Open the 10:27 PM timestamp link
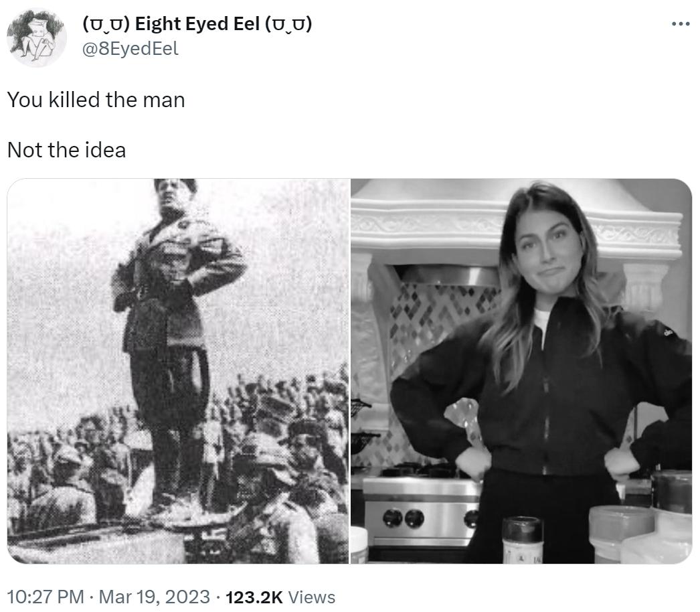The image size is (700, 612). (46, 597)
